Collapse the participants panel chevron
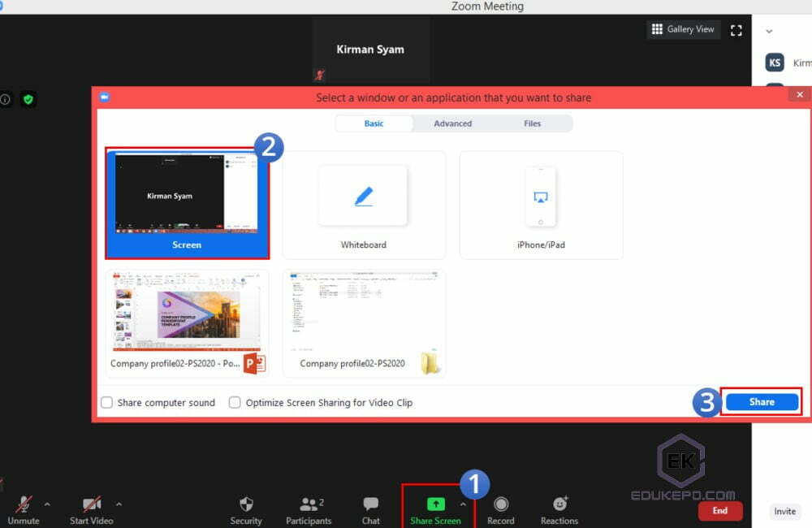This screenshot has width=812, height=528. click(x=768, y=29)
